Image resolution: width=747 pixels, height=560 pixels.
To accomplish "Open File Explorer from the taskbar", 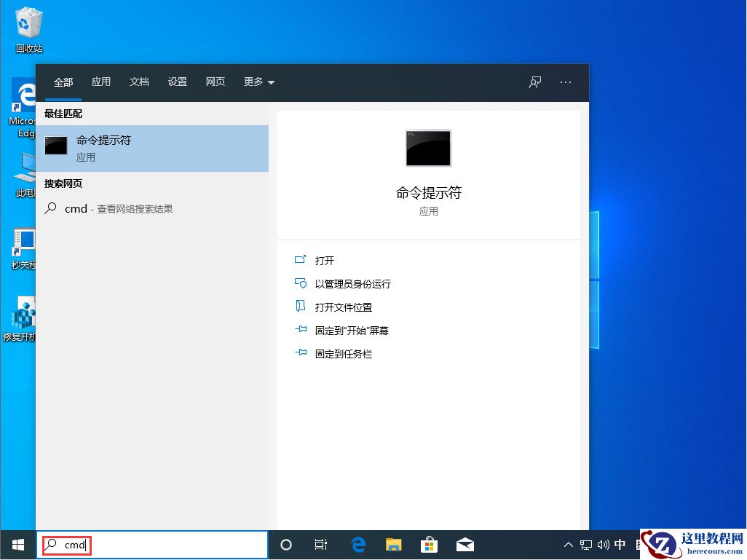I will [393, 544].
